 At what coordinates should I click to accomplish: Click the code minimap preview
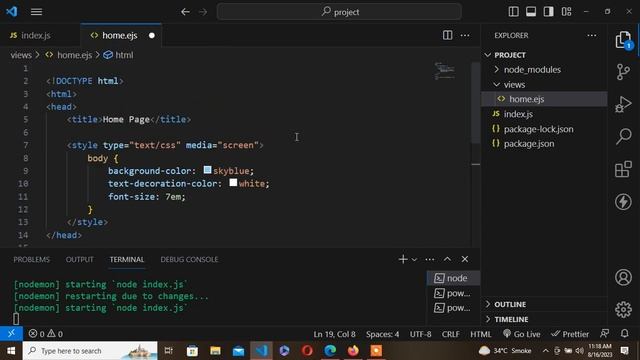(x=444, y=71)
